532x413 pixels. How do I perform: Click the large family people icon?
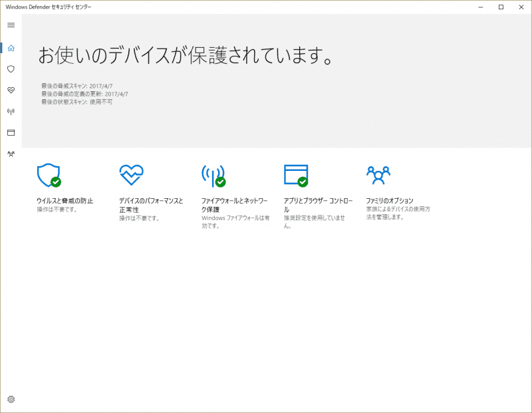click(378, 175)
